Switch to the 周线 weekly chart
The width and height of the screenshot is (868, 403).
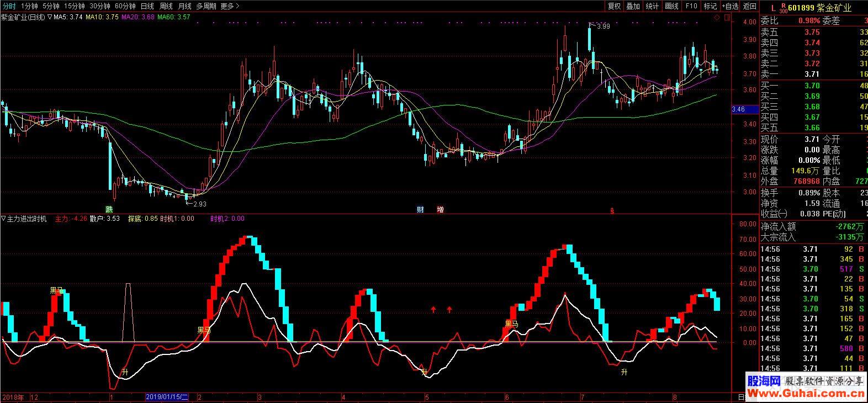pyautogui.click(x=166, y=6)
